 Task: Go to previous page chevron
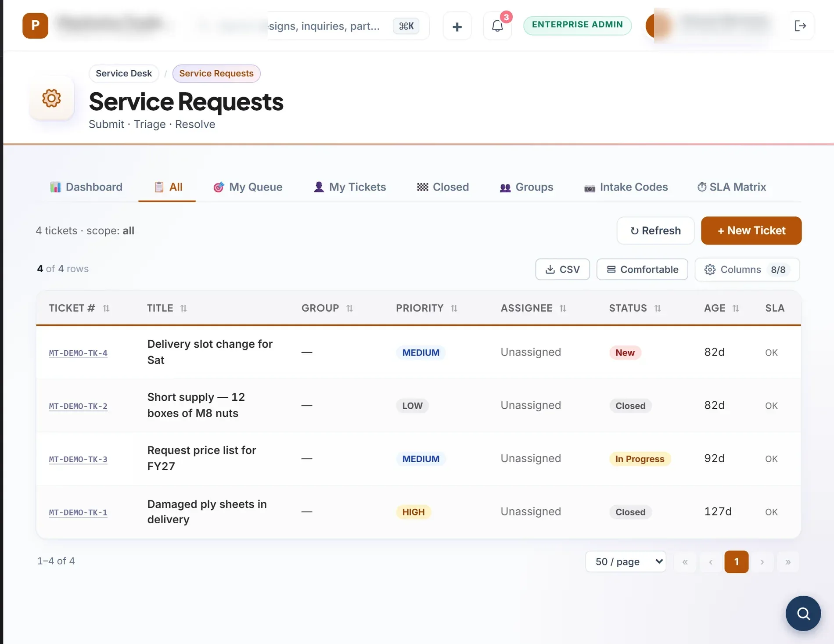coord(711,561)
